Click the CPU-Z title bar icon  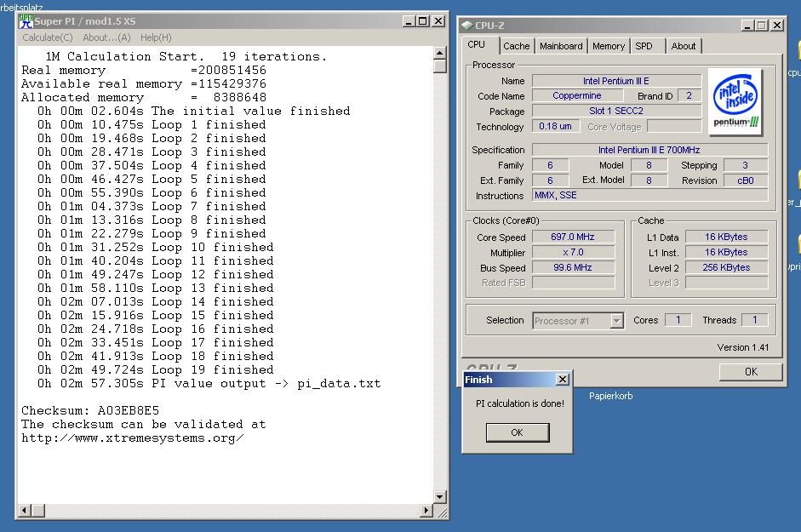(467, 25)
